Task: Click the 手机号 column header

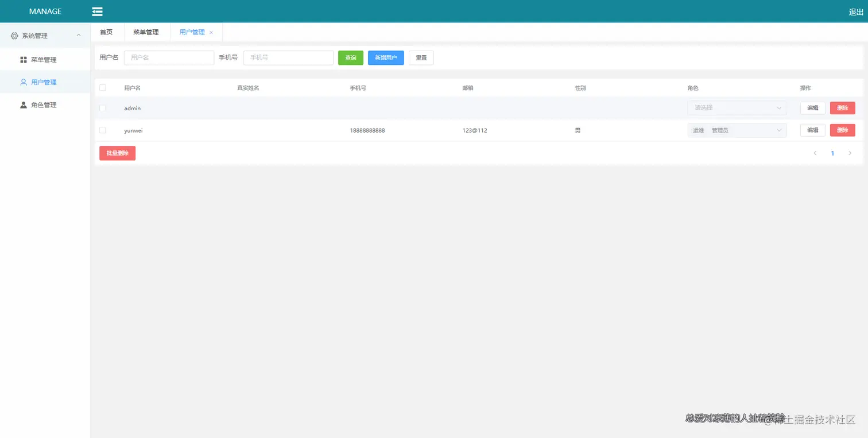Action: 358,88
